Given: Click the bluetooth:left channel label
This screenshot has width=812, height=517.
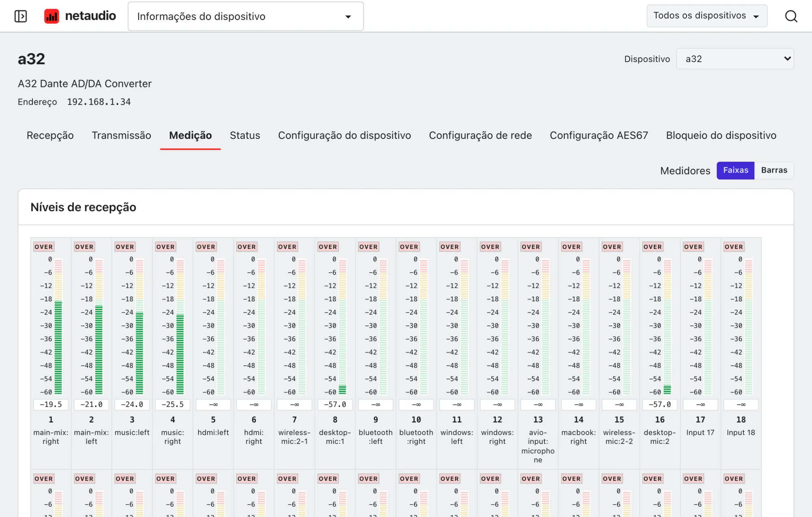Looking at the screenshot, I should pos(376,437).
